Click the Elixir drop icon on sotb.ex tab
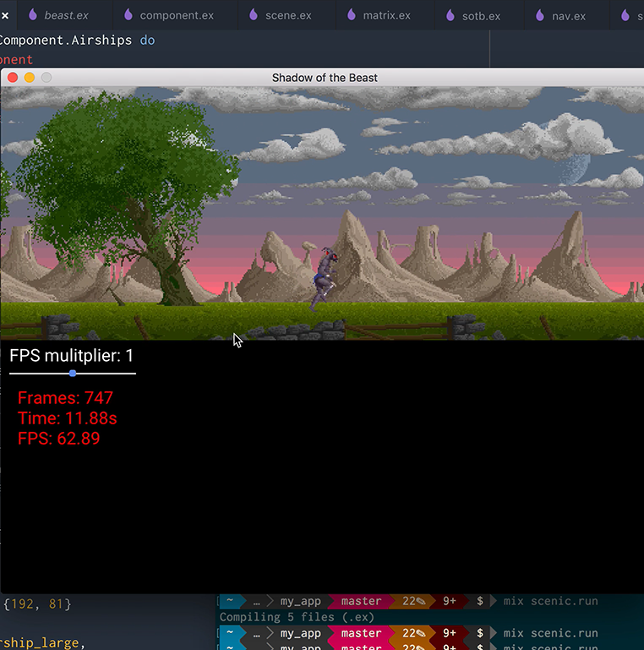The image size is (644, 650). point(450,15)
